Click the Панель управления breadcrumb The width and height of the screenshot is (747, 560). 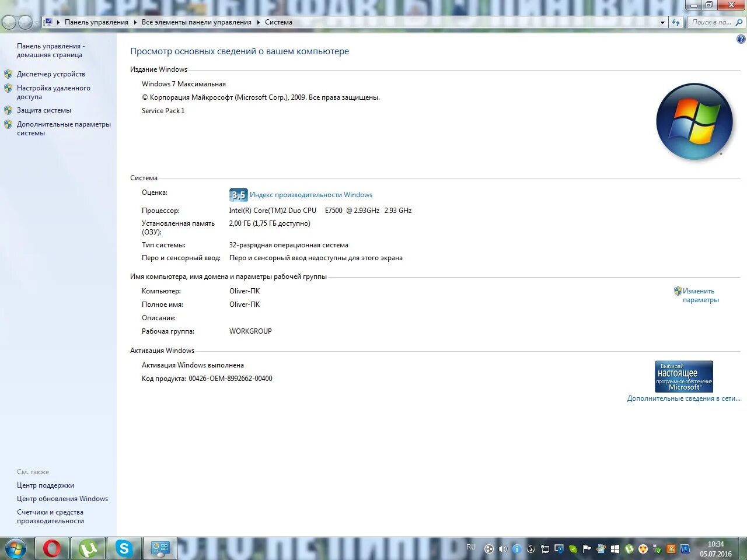coord(96,22)
